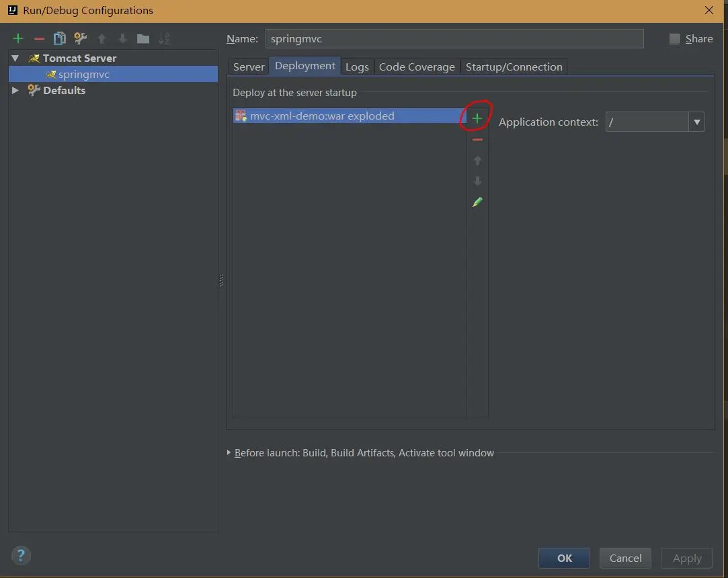Screen dimensions: 728x578
Task: Click IntelliJ logo in title bar
Action: coord(13,10)
